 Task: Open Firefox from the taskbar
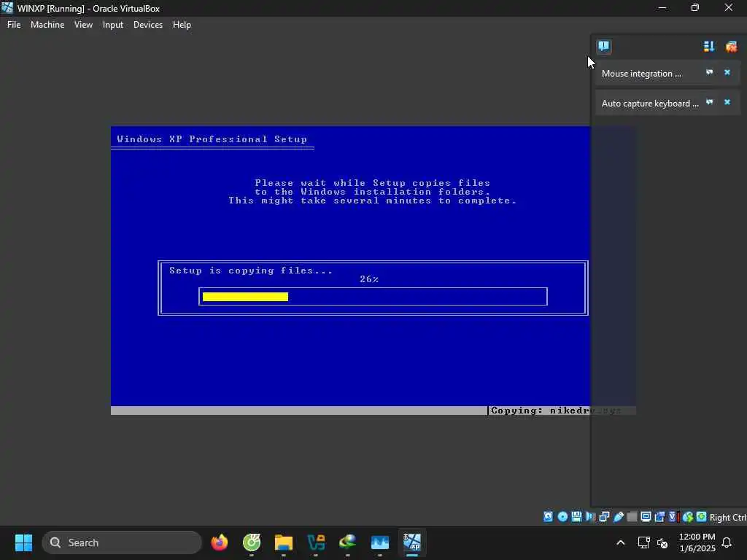[220, 542]
